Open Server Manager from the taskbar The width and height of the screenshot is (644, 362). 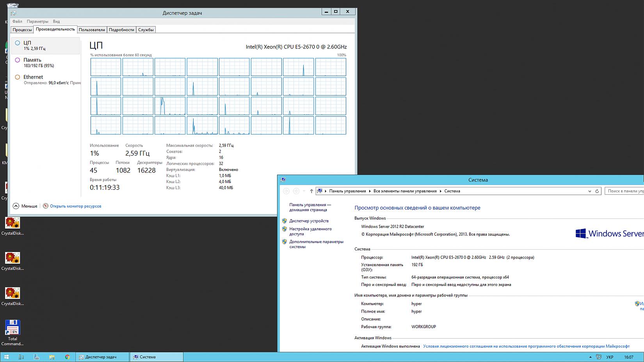point(21,357)
